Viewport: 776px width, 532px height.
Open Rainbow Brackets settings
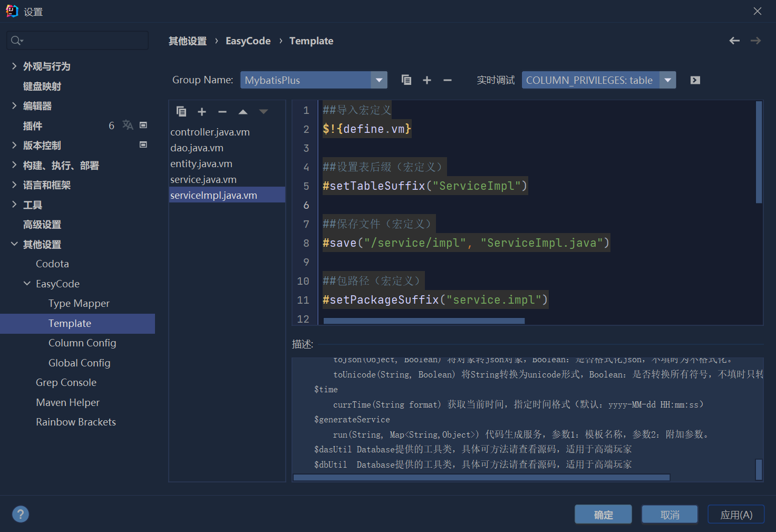[76, 422]
